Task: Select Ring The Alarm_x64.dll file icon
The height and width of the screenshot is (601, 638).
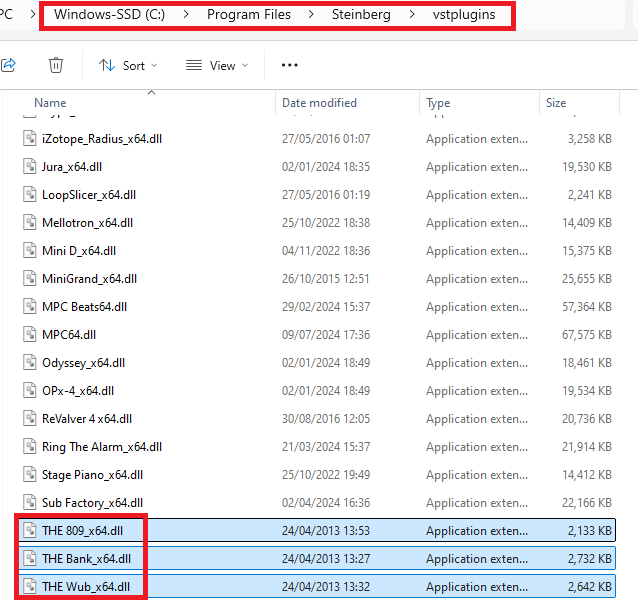Action: pos(30,447)
